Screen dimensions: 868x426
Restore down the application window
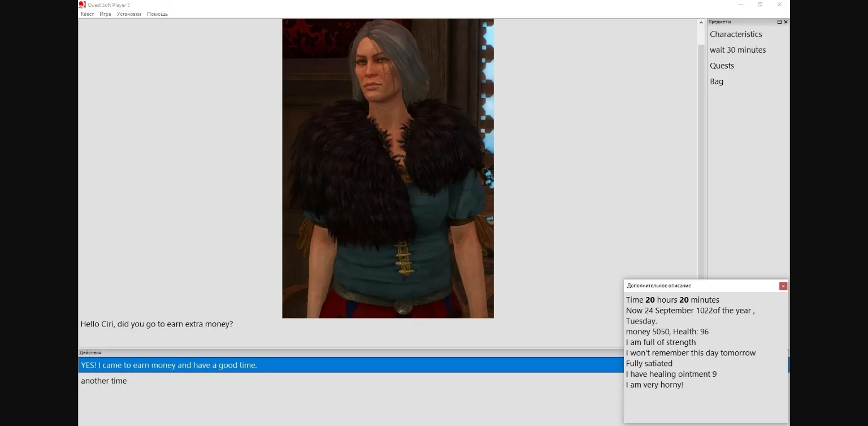click(x=759, y=5)
